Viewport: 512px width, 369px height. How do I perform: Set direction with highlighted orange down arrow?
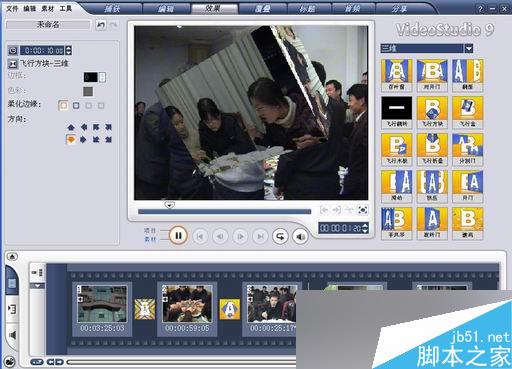click(x=71, y=139)
